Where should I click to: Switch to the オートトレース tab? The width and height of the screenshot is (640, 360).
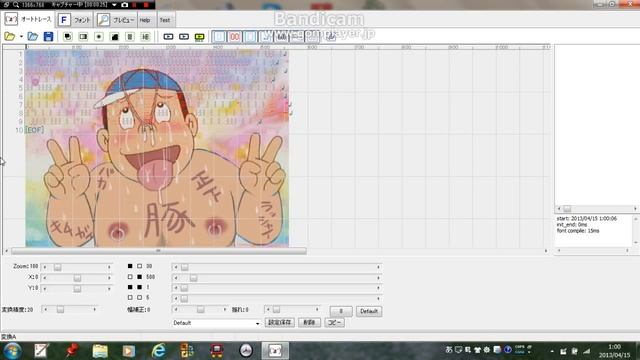coord(28,19)
